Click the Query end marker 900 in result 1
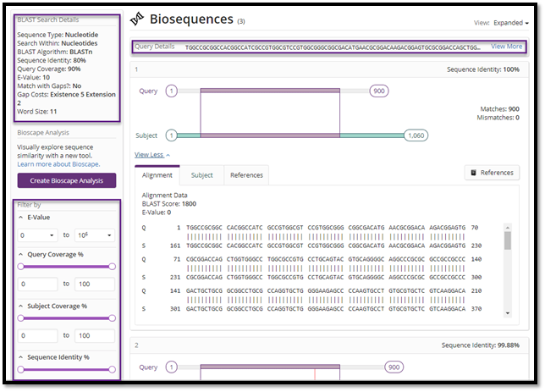The image size is (545, 392). [x=379, y=91]
